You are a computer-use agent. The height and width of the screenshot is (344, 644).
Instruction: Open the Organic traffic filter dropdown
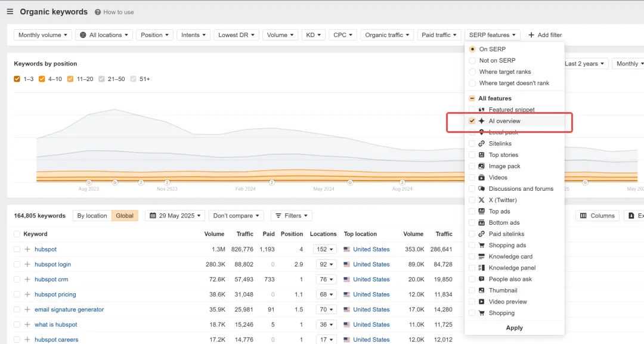click(x=387, y=35)
